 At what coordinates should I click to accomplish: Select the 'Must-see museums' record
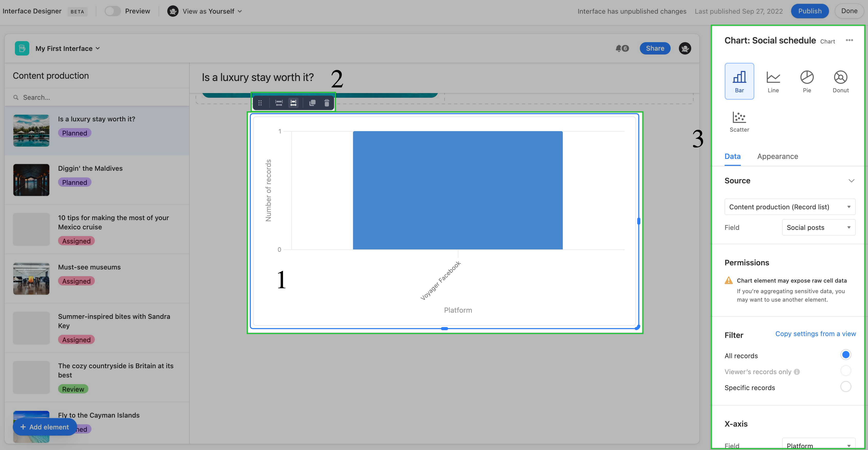click(97, 279)
